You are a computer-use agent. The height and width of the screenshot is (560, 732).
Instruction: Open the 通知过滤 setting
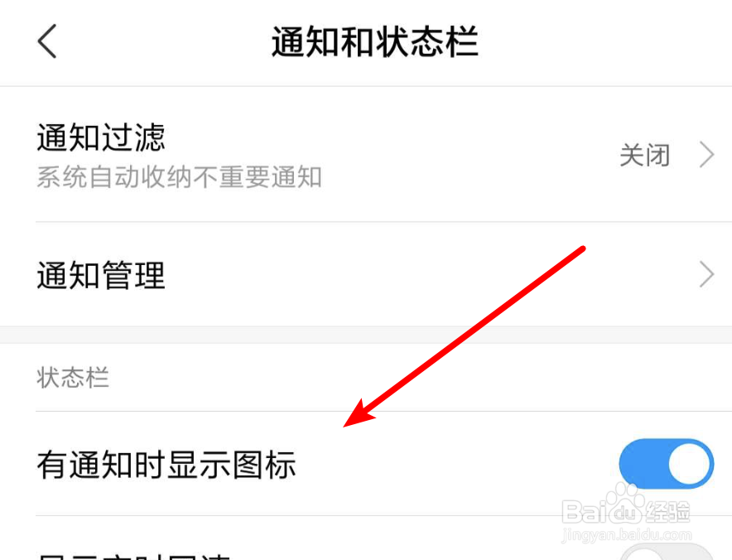pyautogui.click(x=366, y=155)
